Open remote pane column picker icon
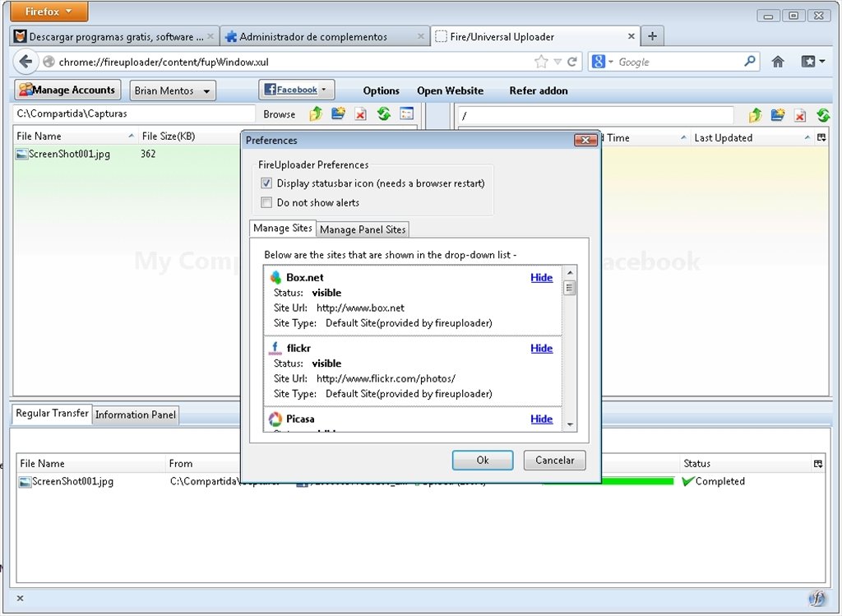Image resolution: width=842 pixels, height=616 pixels. pyautogui.click(x=821, y=137)
